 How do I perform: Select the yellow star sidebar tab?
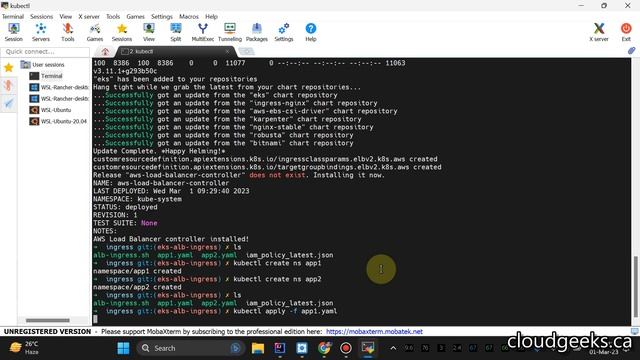coord(9,67)
